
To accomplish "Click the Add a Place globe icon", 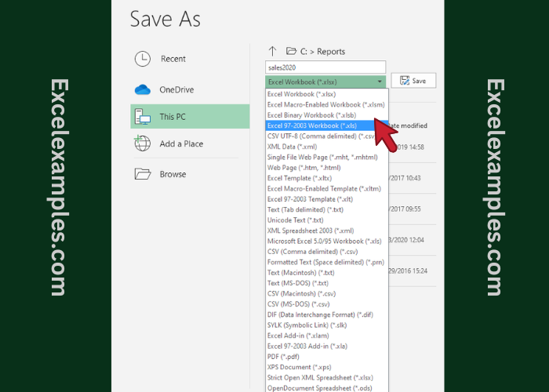I will click(143, 143).
